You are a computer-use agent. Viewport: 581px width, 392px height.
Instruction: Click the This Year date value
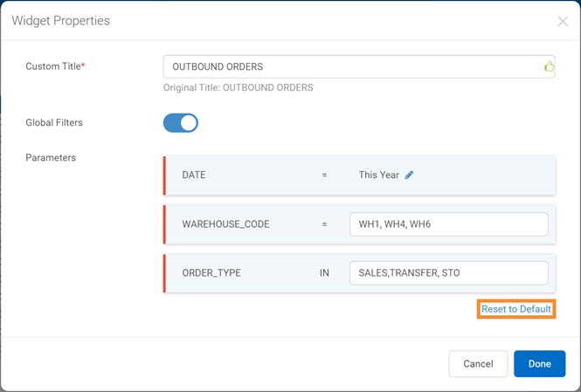[378, 175]
